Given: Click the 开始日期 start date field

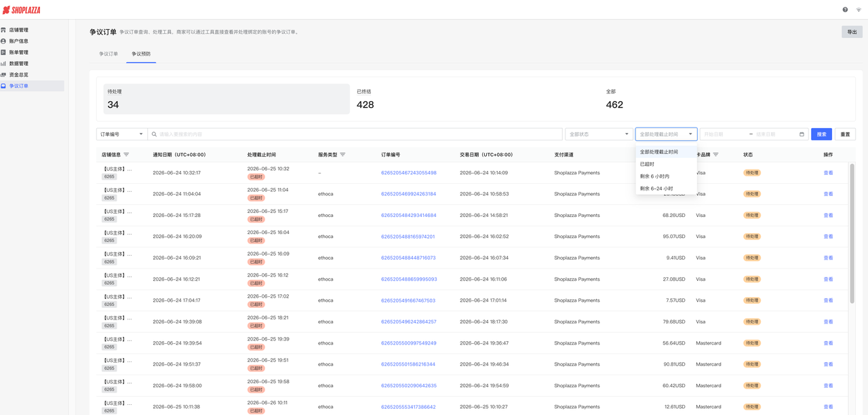Looking at the screenshot, I should click(724, 134).
